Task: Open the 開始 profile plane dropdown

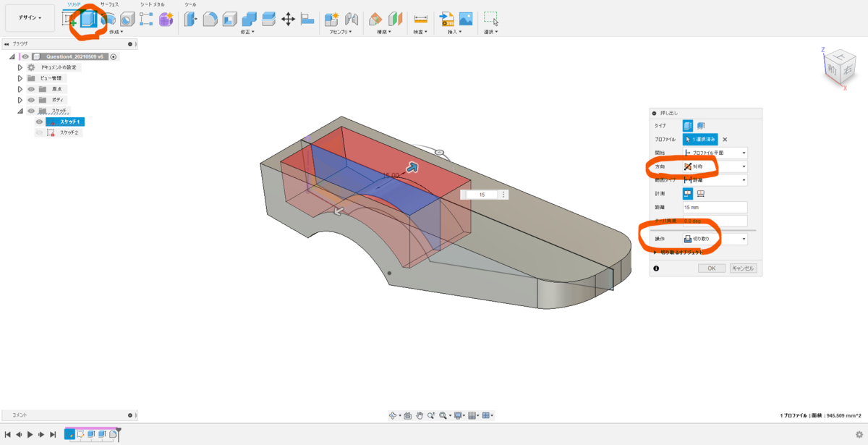Action: pos(715,153)
